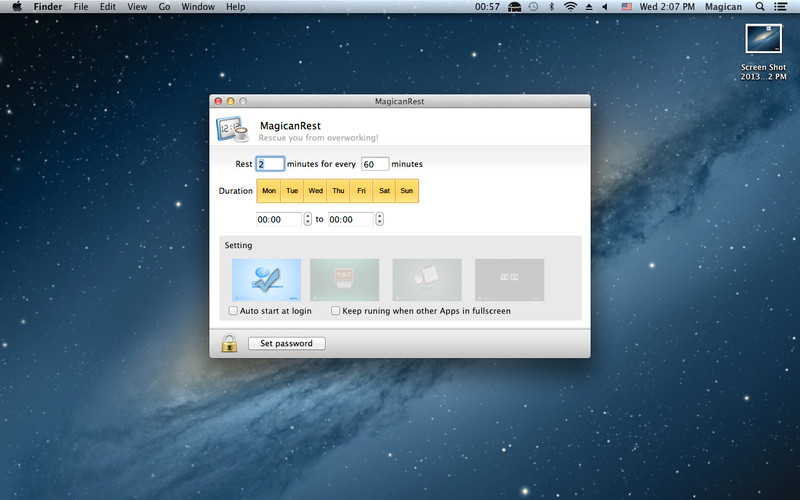
Task: Click the Magican user name in menu bar
Action: point(723,7)
